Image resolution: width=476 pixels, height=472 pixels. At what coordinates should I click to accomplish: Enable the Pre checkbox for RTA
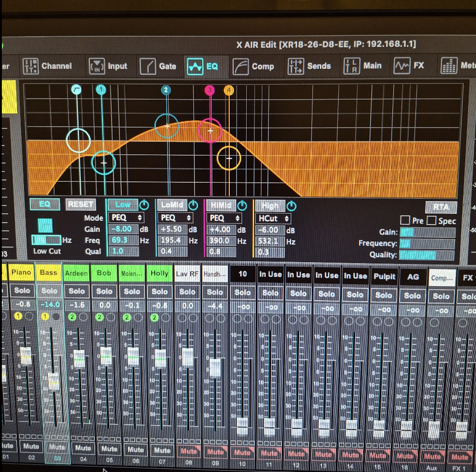click(405, 220)
